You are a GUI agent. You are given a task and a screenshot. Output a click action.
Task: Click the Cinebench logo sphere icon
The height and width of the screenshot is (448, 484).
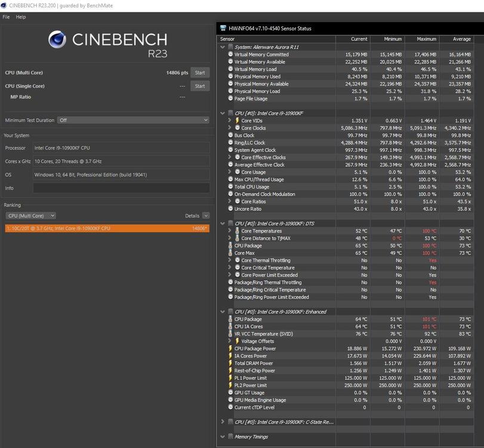point(58,39)
